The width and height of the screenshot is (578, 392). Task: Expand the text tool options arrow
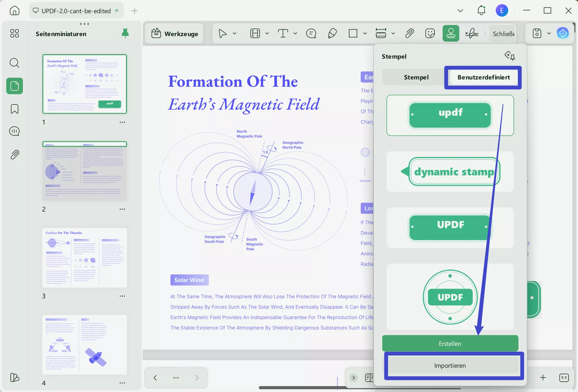tap(295, 34)
